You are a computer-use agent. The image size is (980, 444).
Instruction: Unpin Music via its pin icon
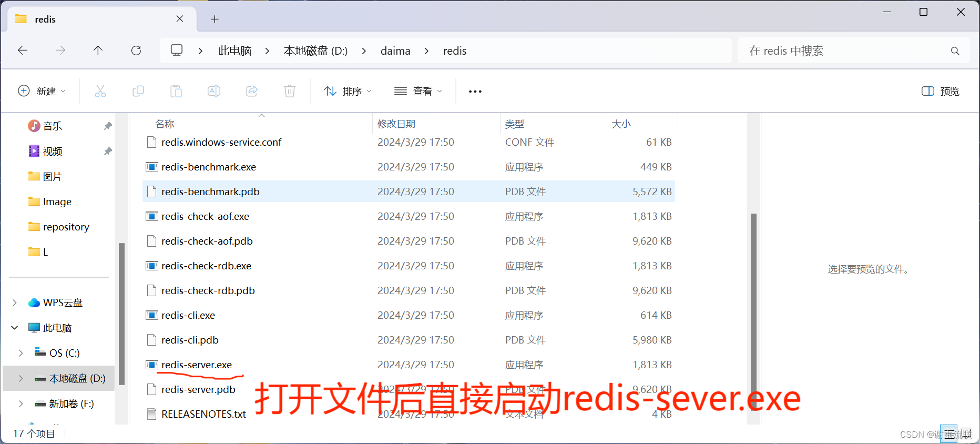pos(108,126)
